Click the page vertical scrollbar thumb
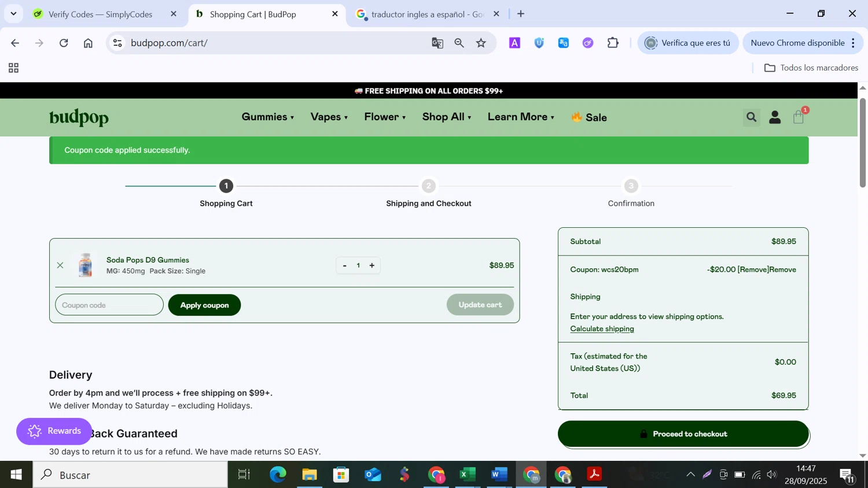The width and height of the screenshot is (868, 488). point(862,142)
